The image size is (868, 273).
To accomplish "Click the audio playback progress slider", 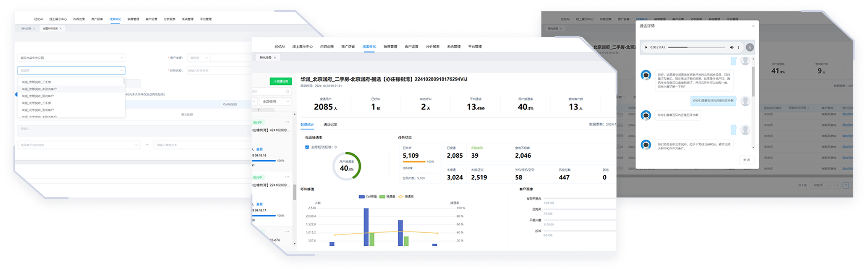I will point(697,47).
